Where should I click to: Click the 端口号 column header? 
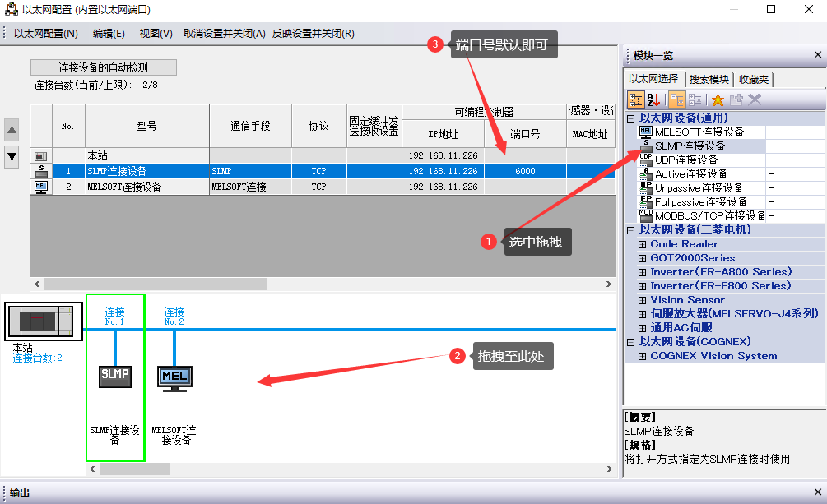pos(525,134)
